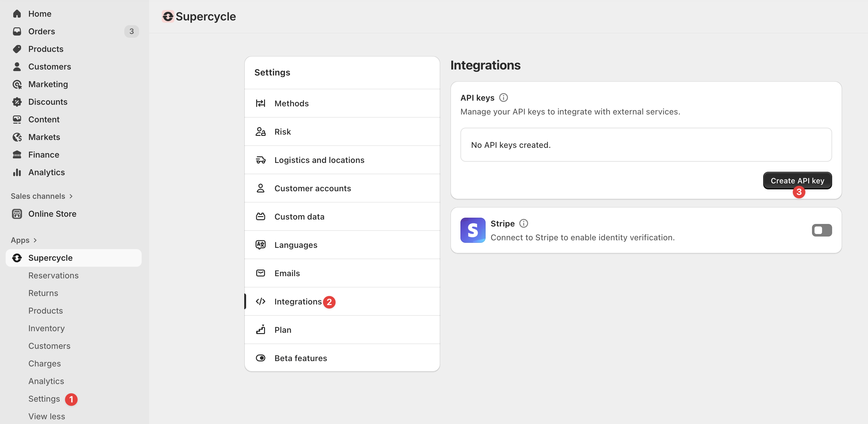Click the Stripe info icon

pyautogui.click(x=523, y=223)
